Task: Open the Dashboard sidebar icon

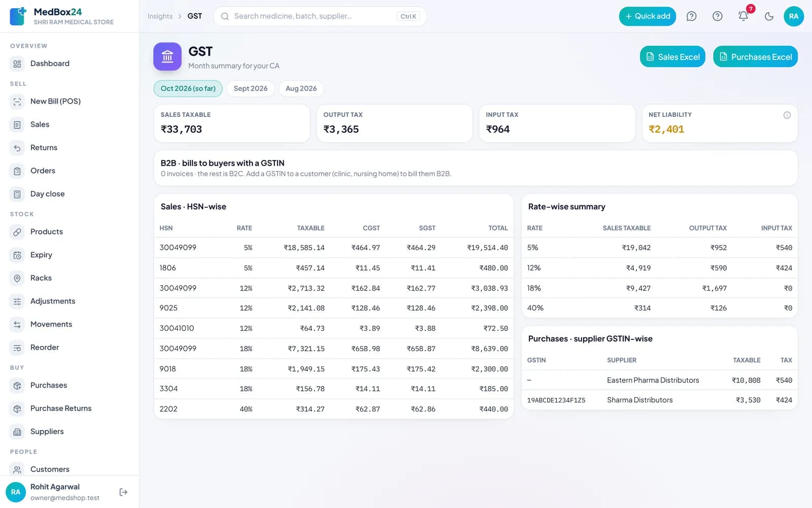Action: coord(17,64)
